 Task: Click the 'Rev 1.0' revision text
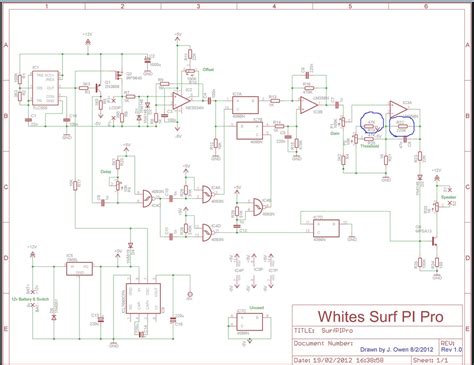coord(451,350)
